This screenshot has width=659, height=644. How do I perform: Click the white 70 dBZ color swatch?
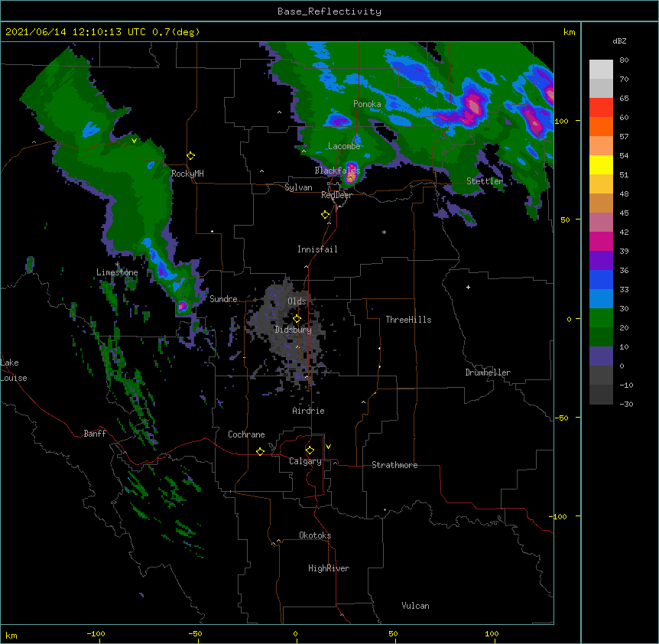601,70
